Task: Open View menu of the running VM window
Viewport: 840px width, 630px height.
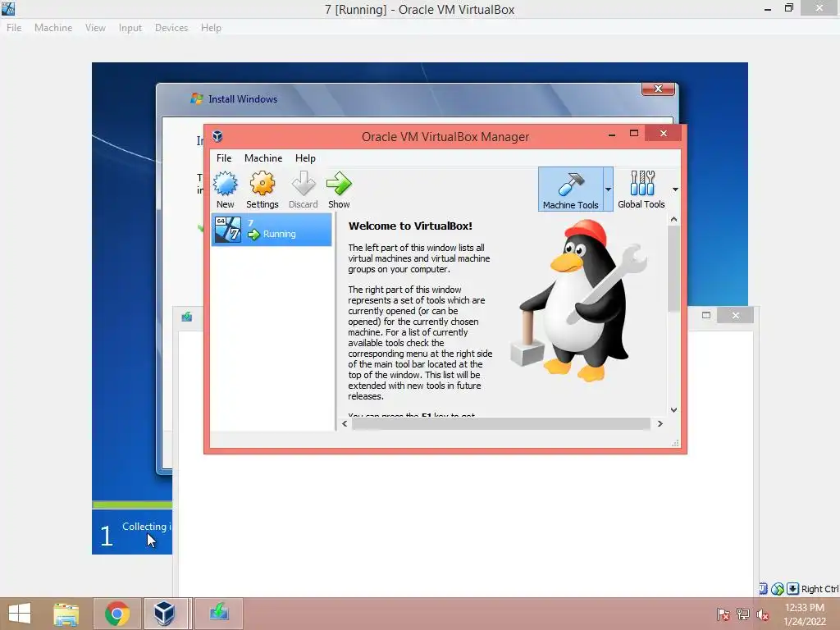Action: [95, 28]
